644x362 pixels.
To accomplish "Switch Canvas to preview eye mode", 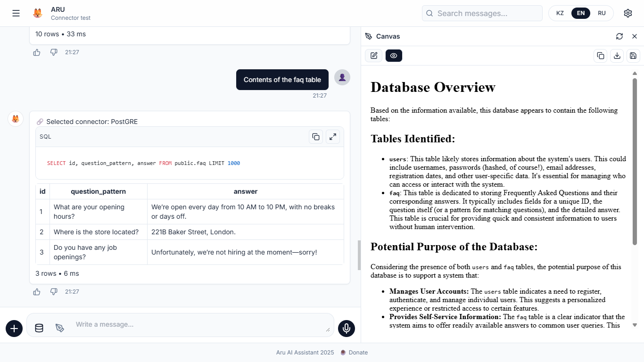I will tap(394, 56).
